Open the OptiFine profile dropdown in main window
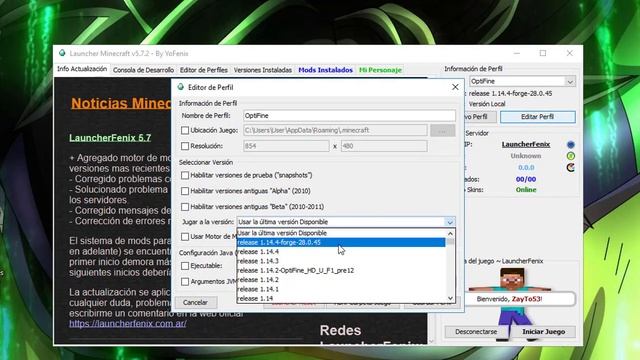This screenshot has width=640, height=360. [570, 81]
